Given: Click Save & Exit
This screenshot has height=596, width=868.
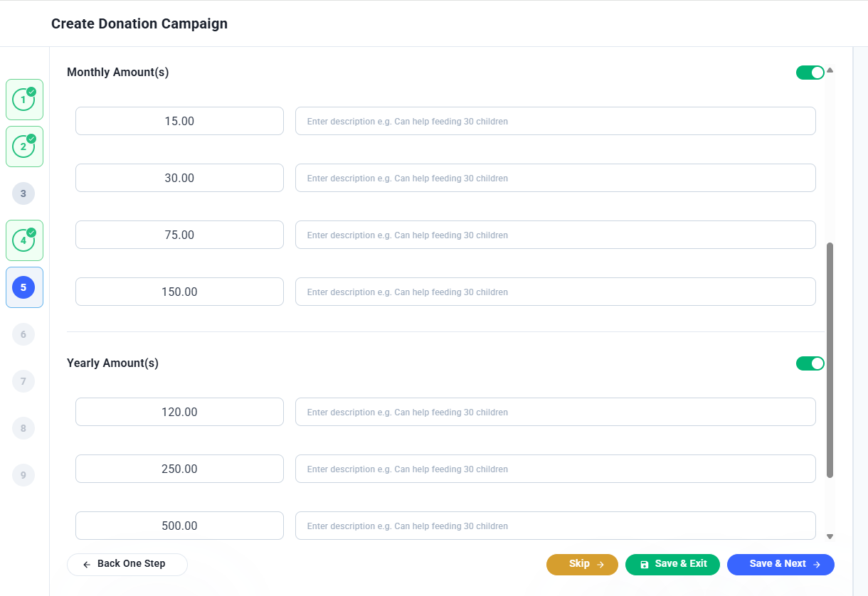Looking at the screenshot, I should 672,564.
